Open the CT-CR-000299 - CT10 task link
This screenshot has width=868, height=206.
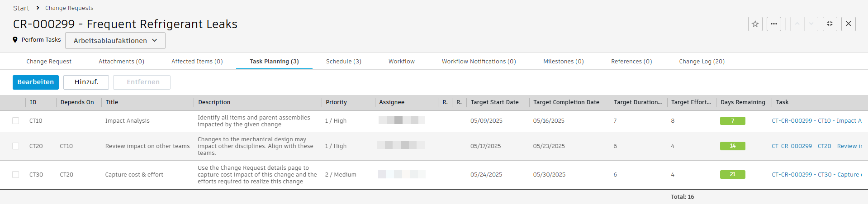(816, 121)
